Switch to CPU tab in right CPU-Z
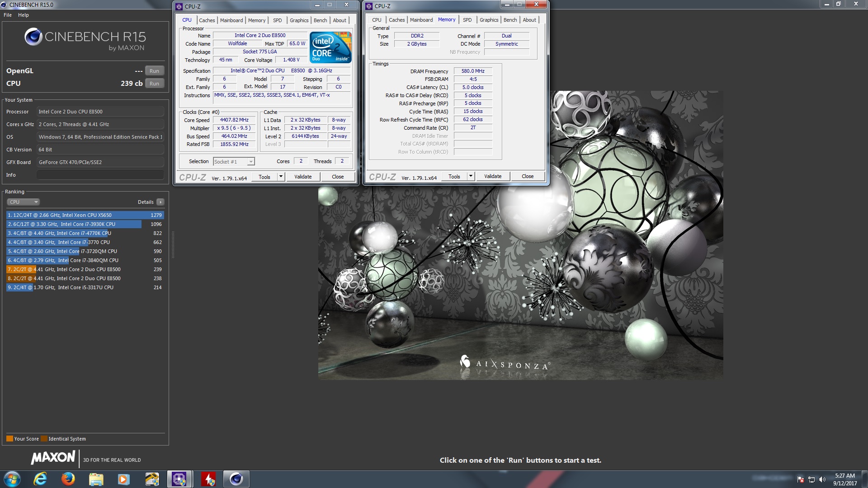868x488 pixels. click(377, 20)
